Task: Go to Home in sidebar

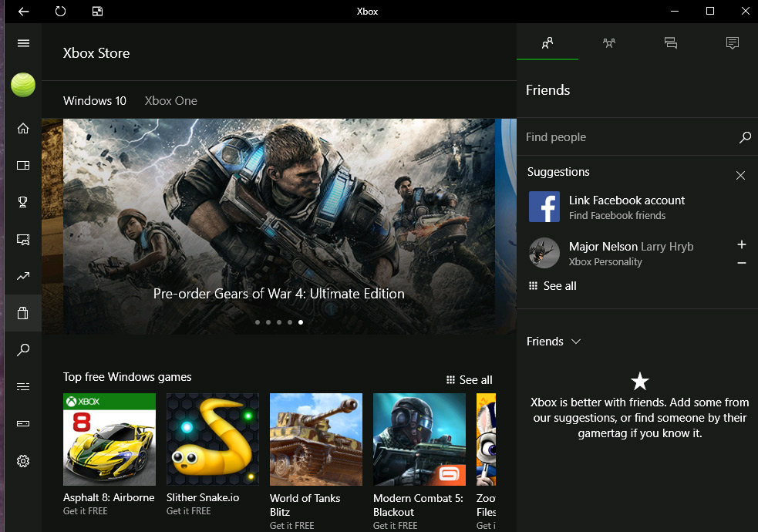Action: point(23,129)
